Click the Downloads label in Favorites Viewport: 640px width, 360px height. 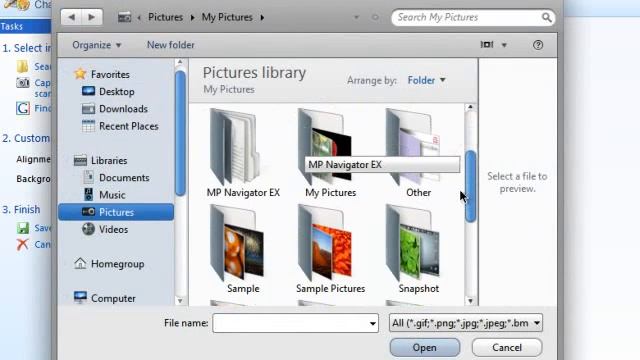click(123, 109)
